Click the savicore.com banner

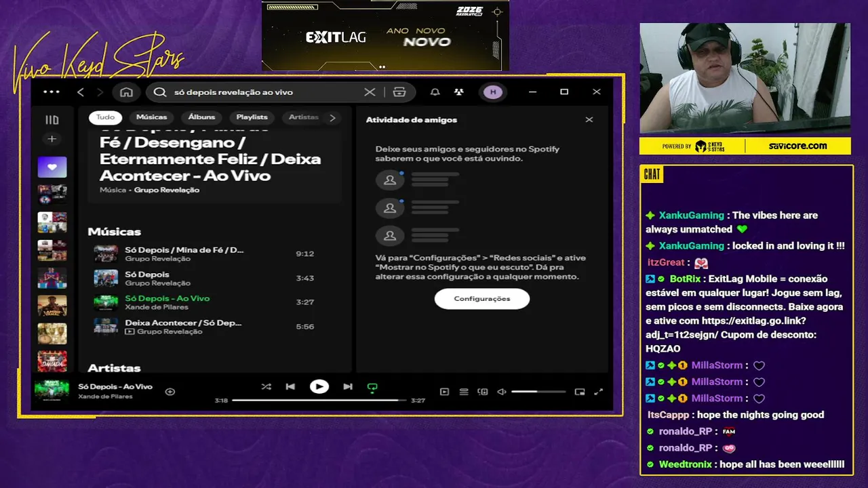tap(797, 146)
